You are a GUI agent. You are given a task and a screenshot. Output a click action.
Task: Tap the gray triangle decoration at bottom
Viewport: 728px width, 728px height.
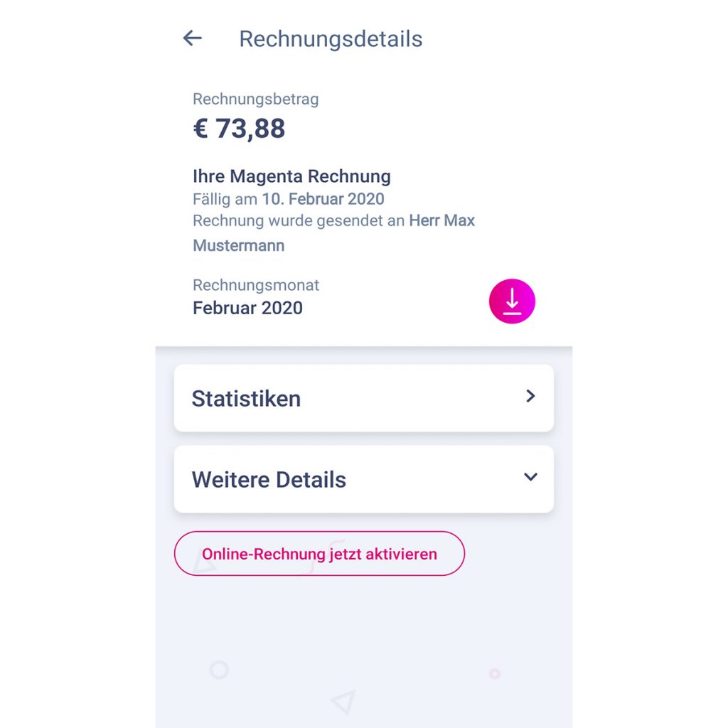click(343, 701)
